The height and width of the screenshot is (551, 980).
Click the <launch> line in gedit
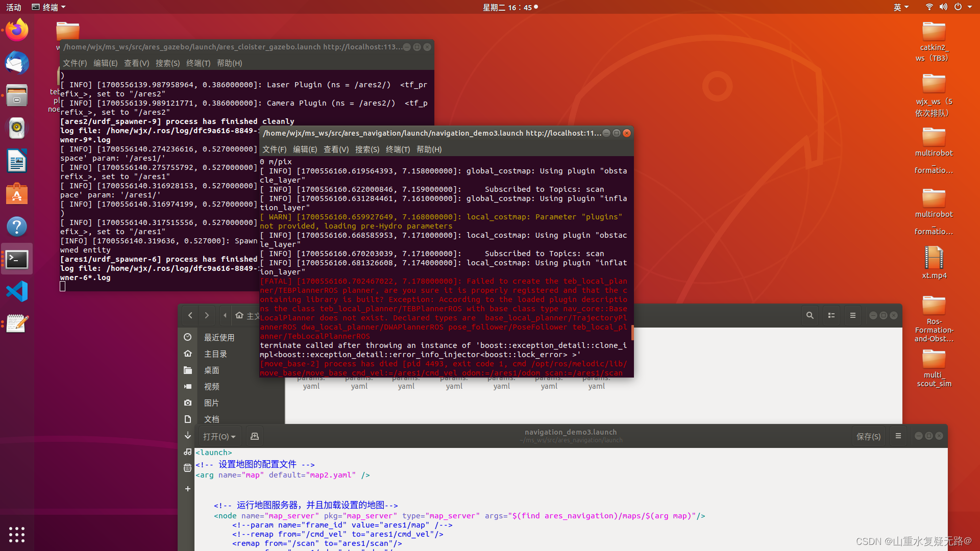tap(214, 453)
